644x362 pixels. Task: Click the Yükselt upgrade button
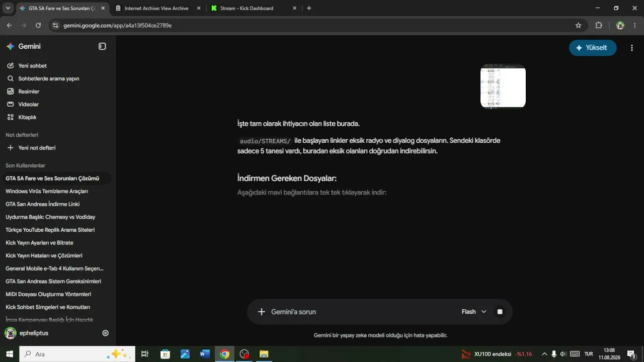pos(593,48)
